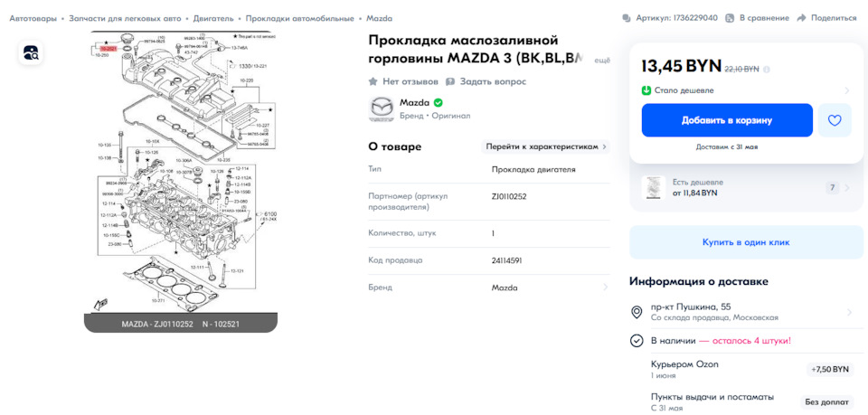Image resolution: width=868 pixels, height=415 pixels.
Task: Click seller code 24114591
Action: pyautogui.click(x=506, y=260)
